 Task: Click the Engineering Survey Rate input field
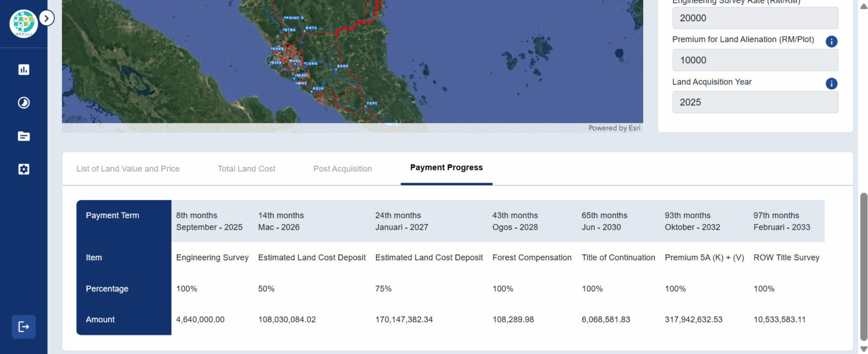coord(755,18)
